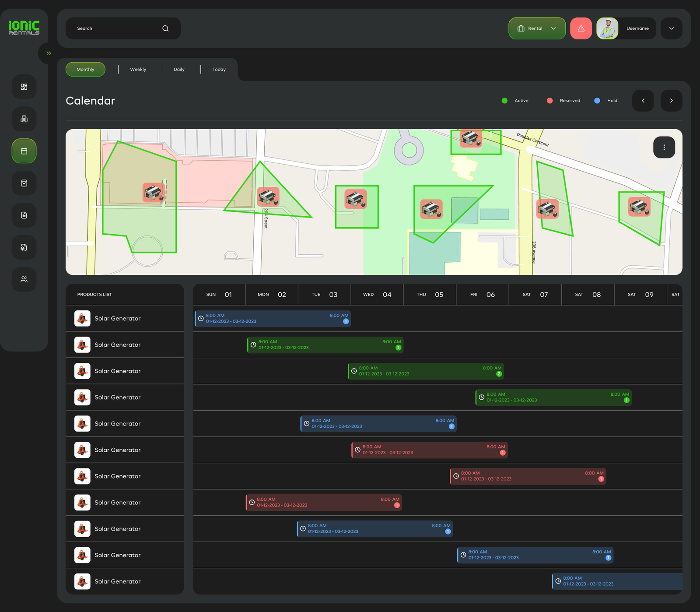Click the magnifier search icon
The image size is (700, 612).
(165, 28)
